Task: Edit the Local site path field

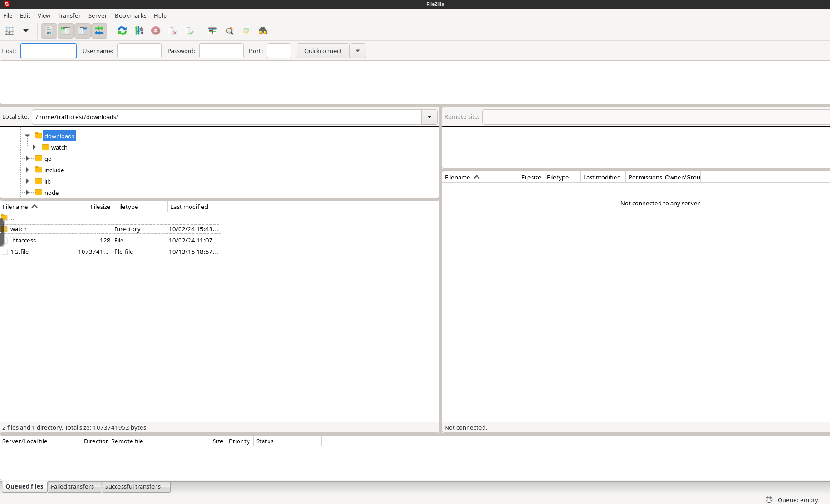Action: point(227,117)
